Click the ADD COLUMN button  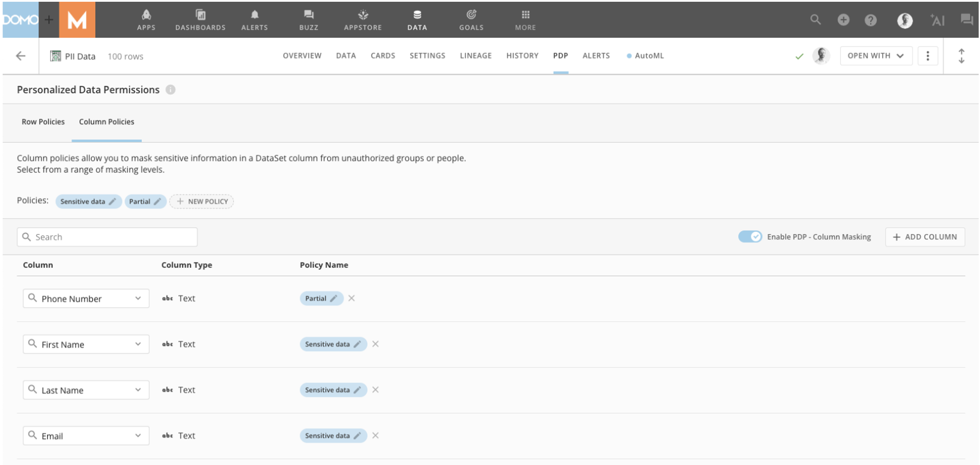925,237
